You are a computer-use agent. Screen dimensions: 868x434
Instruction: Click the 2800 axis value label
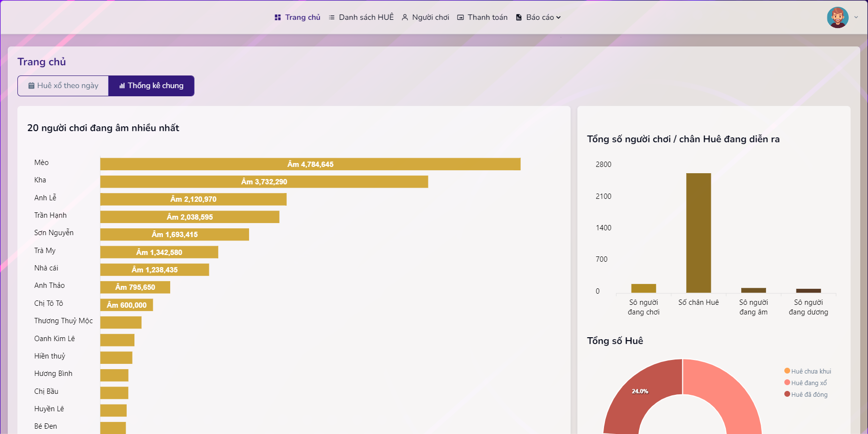point(603,165)
